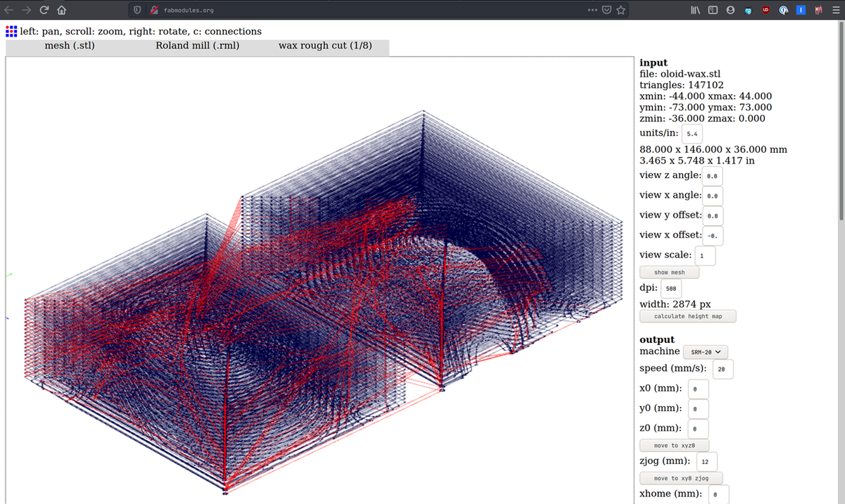This screenshot has height=504, width=845.
Task: Click the y0 (mm) input field
Action: [x=698, y=409]
